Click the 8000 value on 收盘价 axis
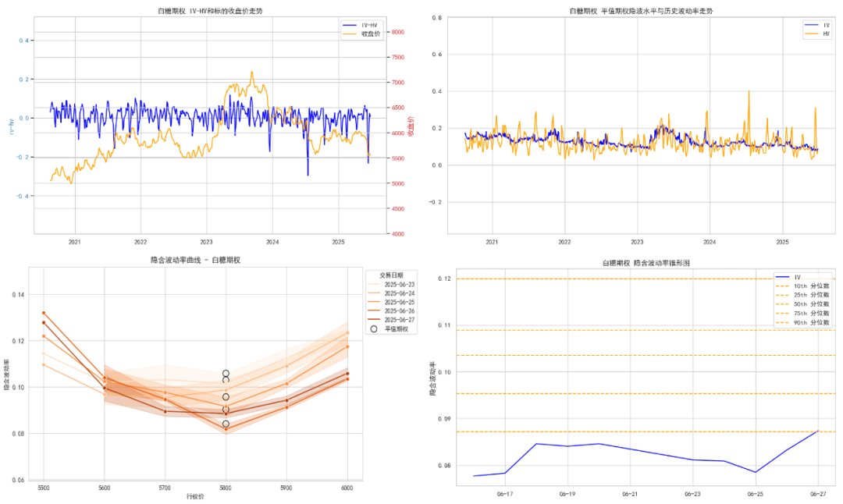843x504 pixels. 398,32
